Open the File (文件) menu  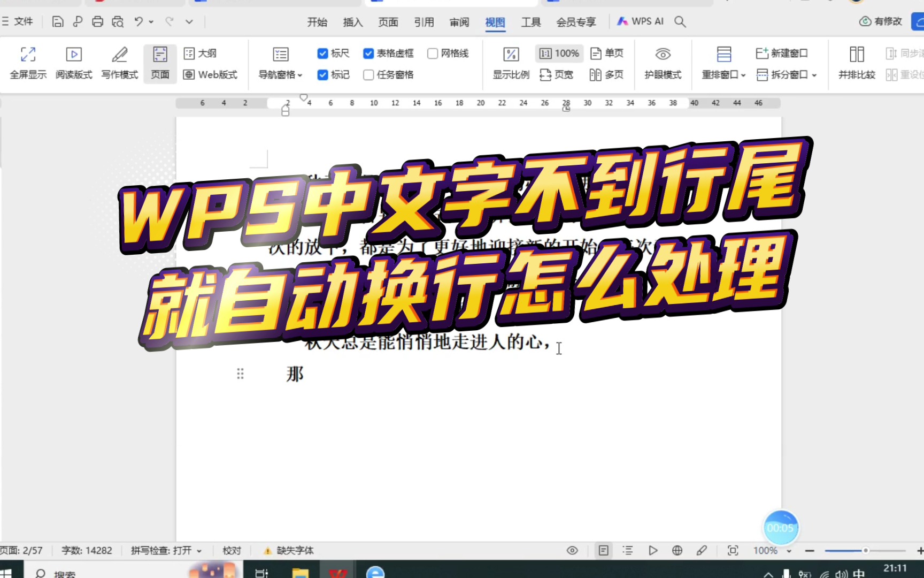click(x=18, y=21)
